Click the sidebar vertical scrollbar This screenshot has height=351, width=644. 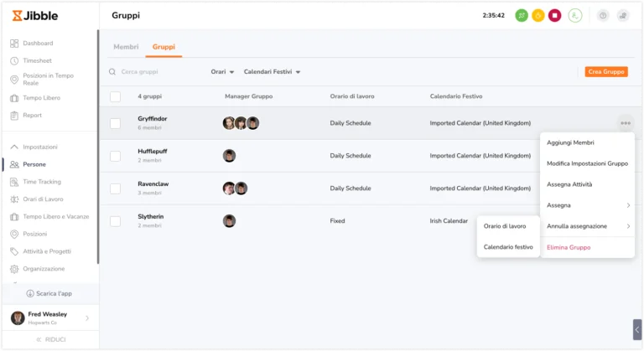[x=98, y=147]
